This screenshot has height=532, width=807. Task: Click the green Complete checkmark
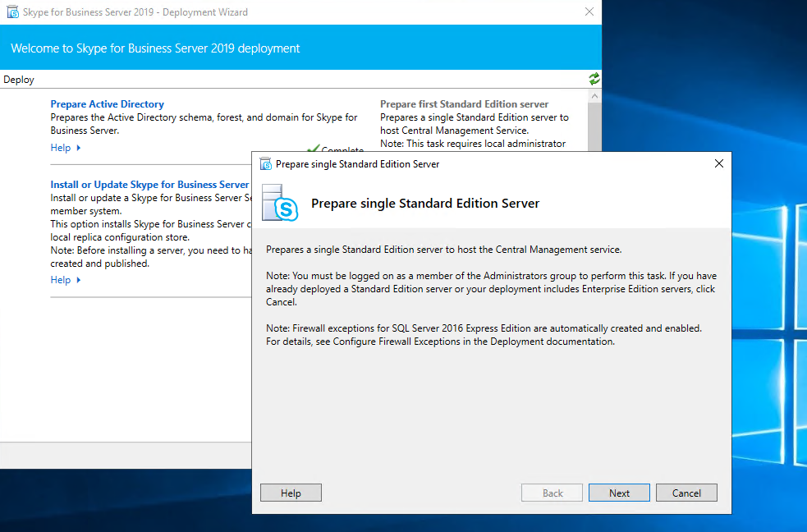(313, 149)
